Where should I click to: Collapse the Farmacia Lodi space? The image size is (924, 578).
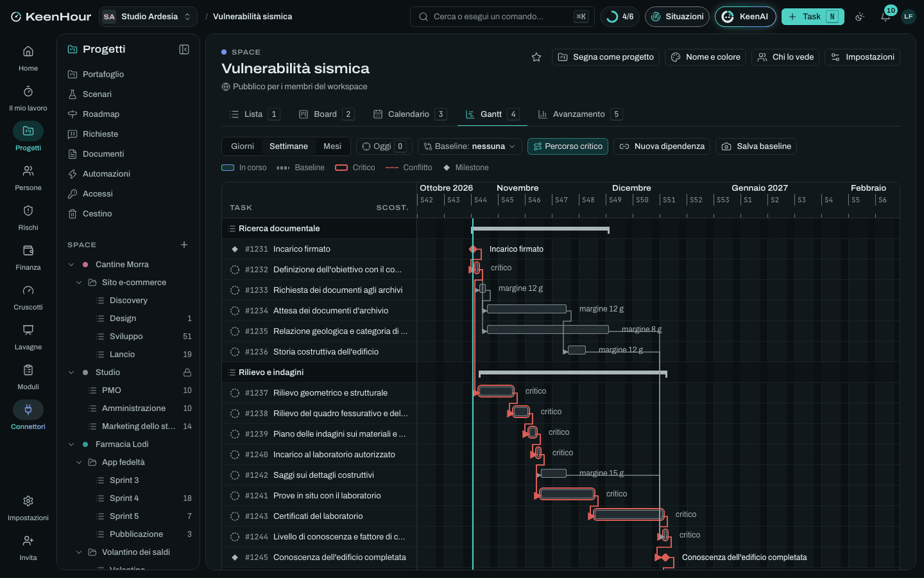click(x=71, y=444)
